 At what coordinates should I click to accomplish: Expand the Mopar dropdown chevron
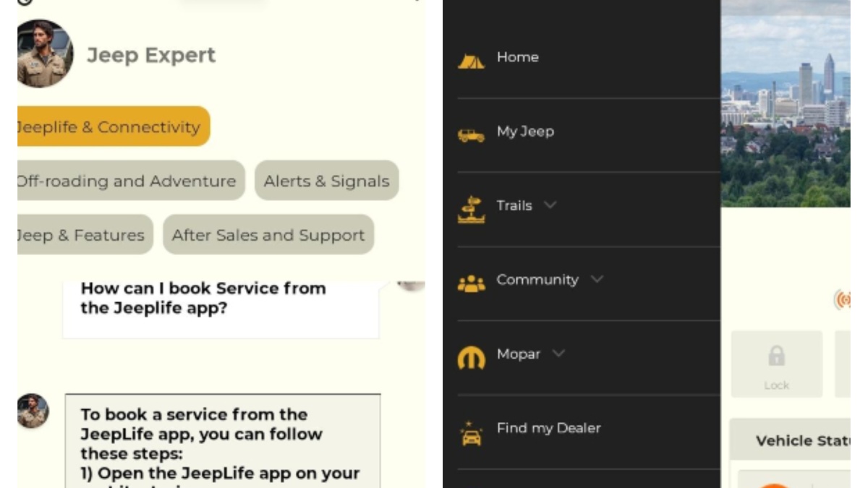[558, 354]
